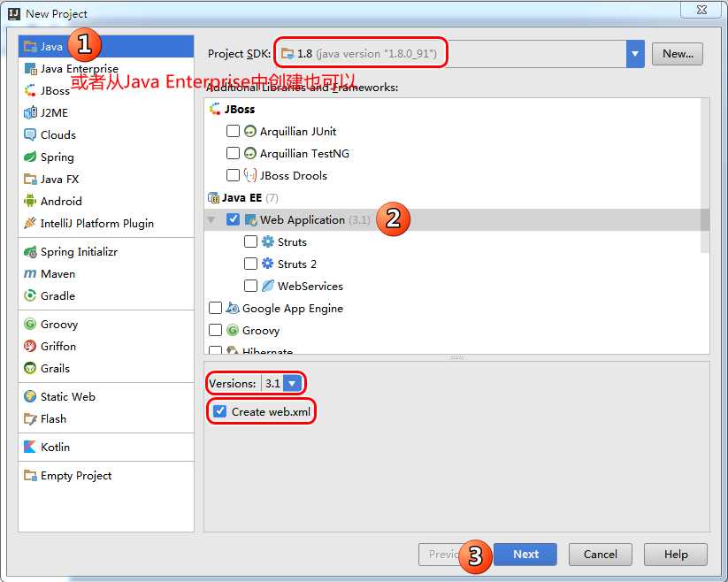Choose the Clouds project type icon

point(30,135)
